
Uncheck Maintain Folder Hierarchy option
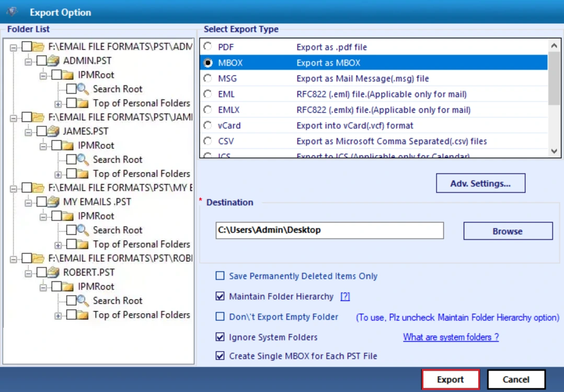(220, 296)
